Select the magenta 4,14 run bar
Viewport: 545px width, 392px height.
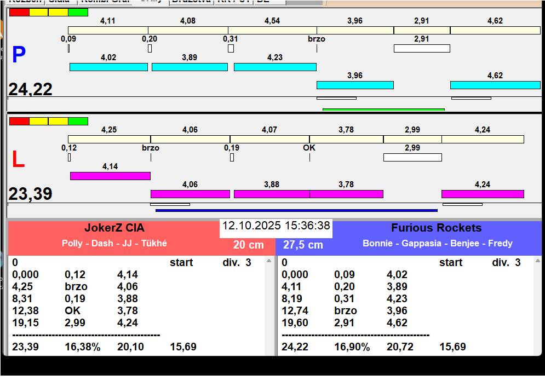tap(110, 176)
